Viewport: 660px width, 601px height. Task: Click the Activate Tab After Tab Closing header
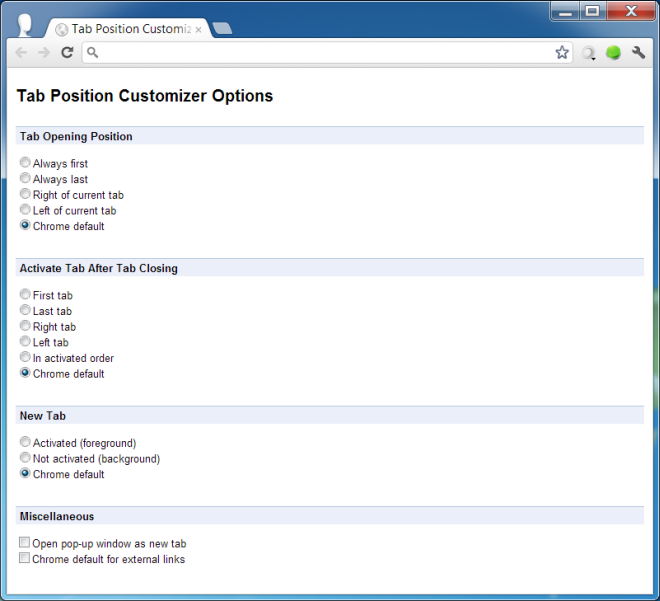(330, 268)
